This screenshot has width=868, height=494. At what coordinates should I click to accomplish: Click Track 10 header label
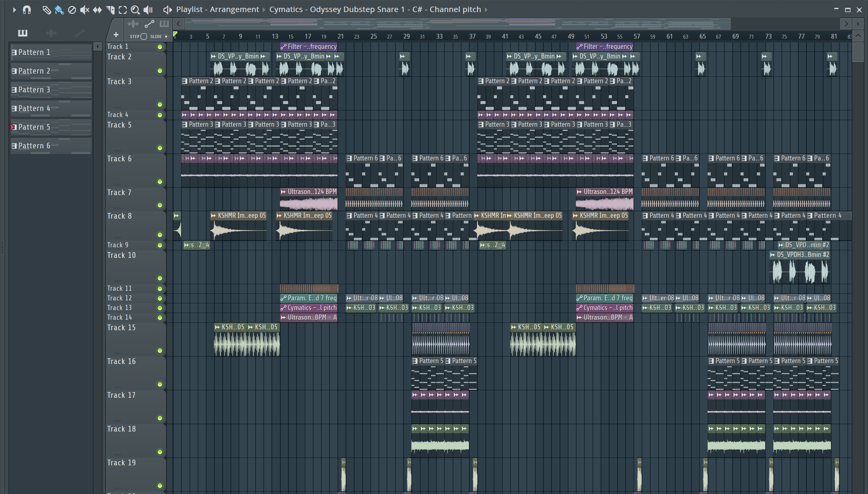pos(121,255)
